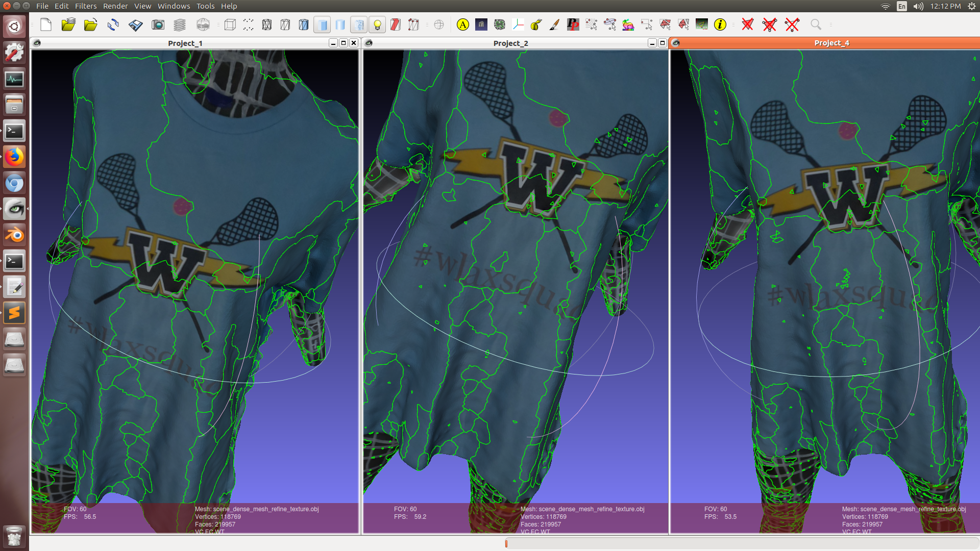Open the En keyboard layout indicator

tap(902, 6)
